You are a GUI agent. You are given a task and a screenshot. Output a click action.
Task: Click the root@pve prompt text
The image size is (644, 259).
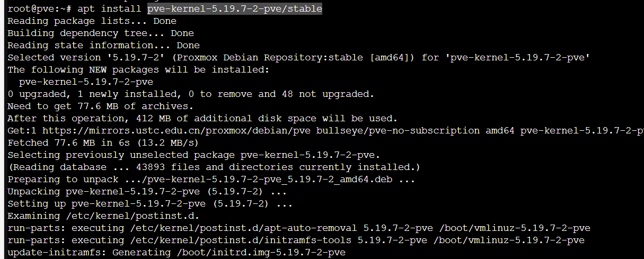pyautogui.click(x=31, y=9)
